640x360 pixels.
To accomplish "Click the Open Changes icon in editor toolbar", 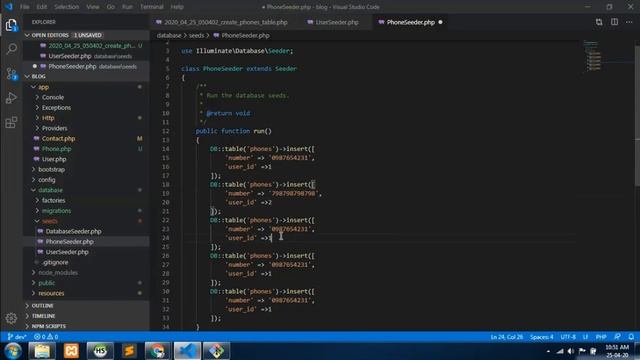I will pyautogui.click(x=599, y=22).
